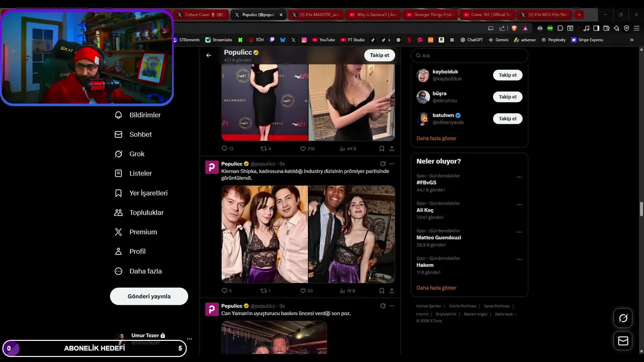Open Listeler in the sidebar
The image size is (644, 362).
pos(133,173)
